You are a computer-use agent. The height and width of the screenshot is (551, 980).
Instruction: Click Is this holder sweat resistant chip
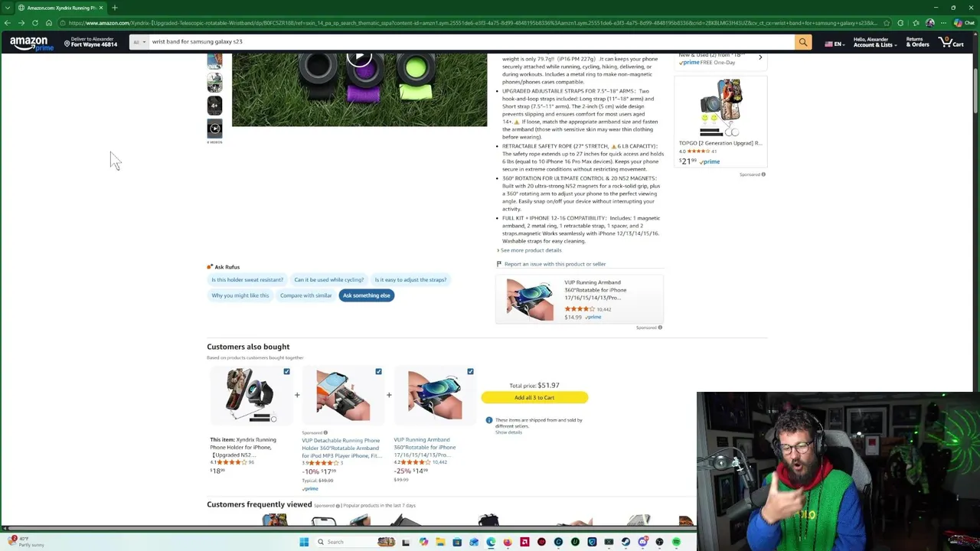coord(247,279)
